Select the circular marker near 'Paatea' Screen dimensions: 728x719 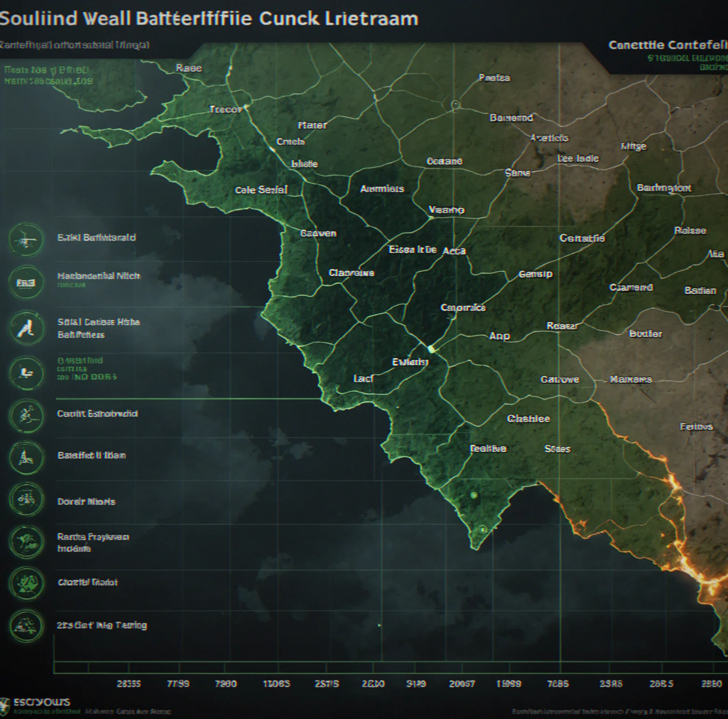point(455,105)
